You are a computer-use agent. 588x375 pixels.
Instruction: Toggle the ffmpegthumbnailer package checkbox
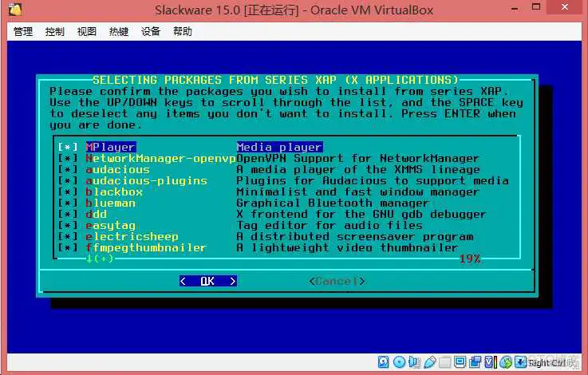click(x=68, y=247)
